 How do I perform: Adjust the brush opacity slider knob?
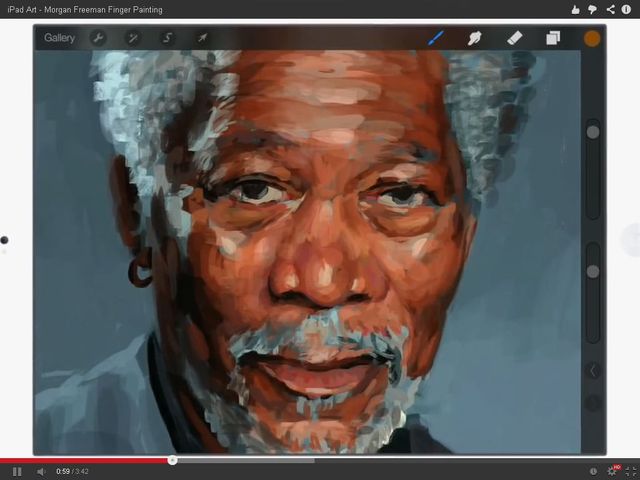point(593,271)
